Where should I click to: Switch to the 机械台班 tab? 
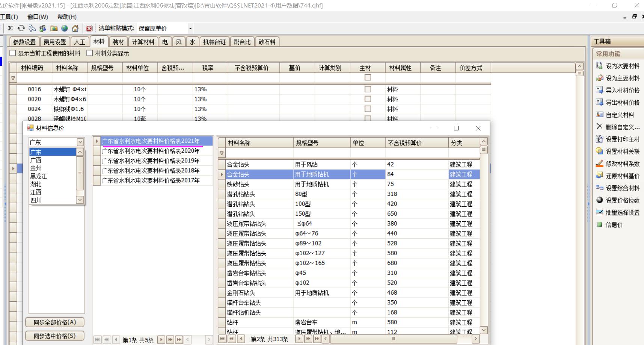(214, 42)
